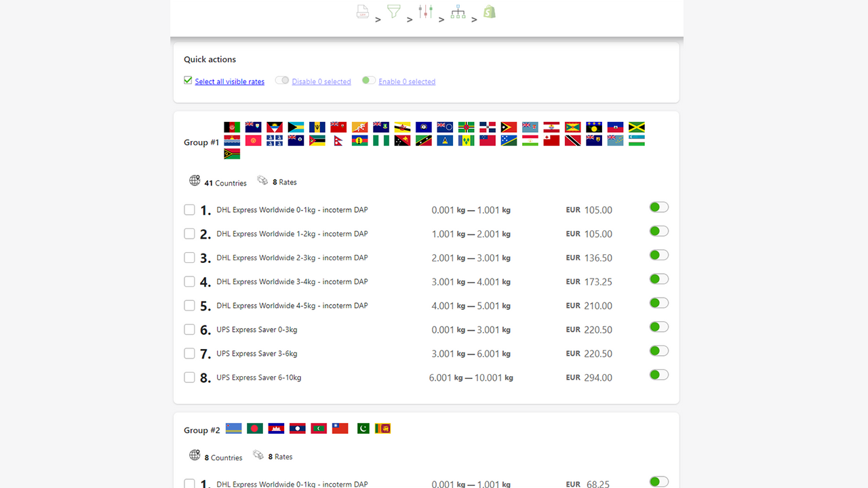
Task: Select the Sri Lanka flag in Group #2
Action: point(382,428)
